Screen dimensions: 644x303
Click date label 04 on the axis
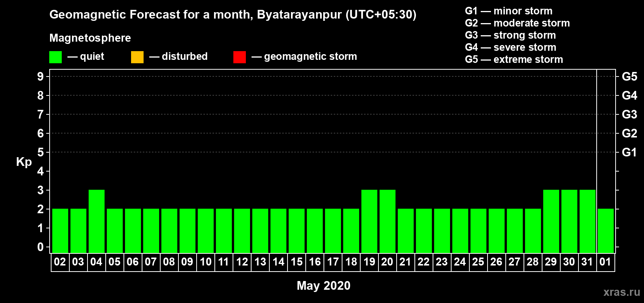(96, 262)
